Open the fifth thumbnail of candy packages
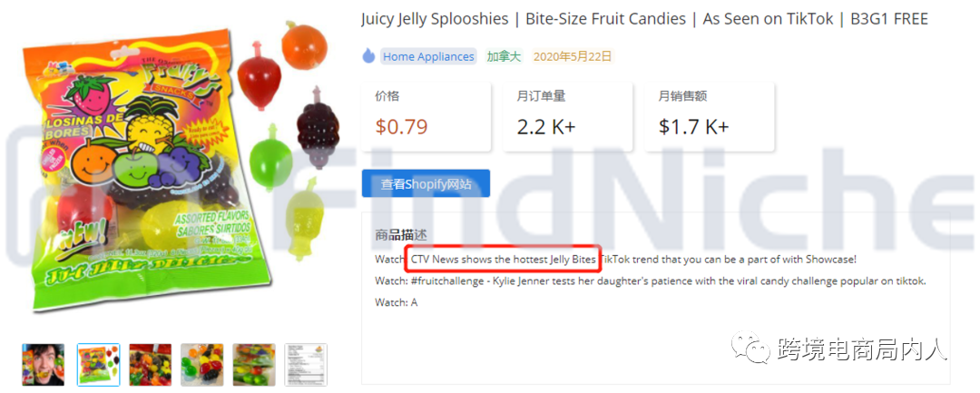 click(254, 364)
